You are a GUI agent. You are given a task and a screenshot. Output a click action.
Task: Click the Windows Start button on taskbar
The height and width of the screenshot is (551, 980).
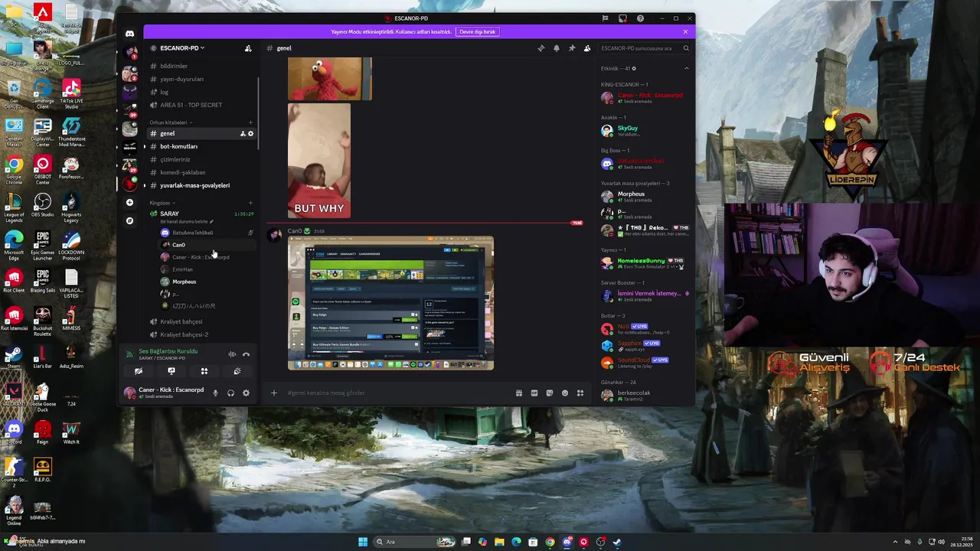coord(363,542)
